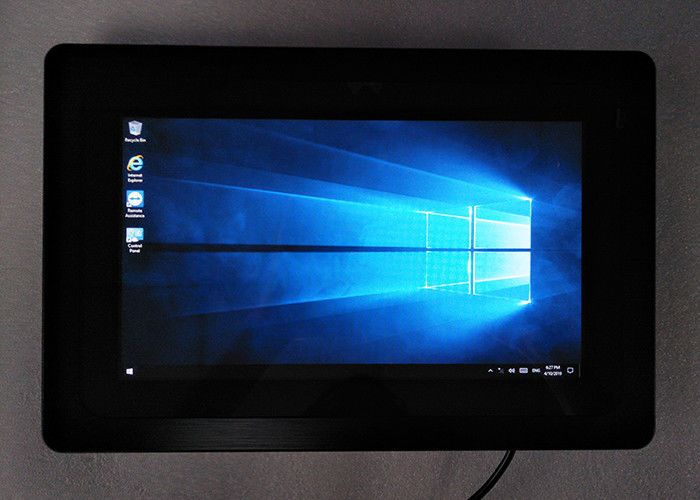Open the touch keyboard tray icon
The image size is (700, 500).
[524, 371]
